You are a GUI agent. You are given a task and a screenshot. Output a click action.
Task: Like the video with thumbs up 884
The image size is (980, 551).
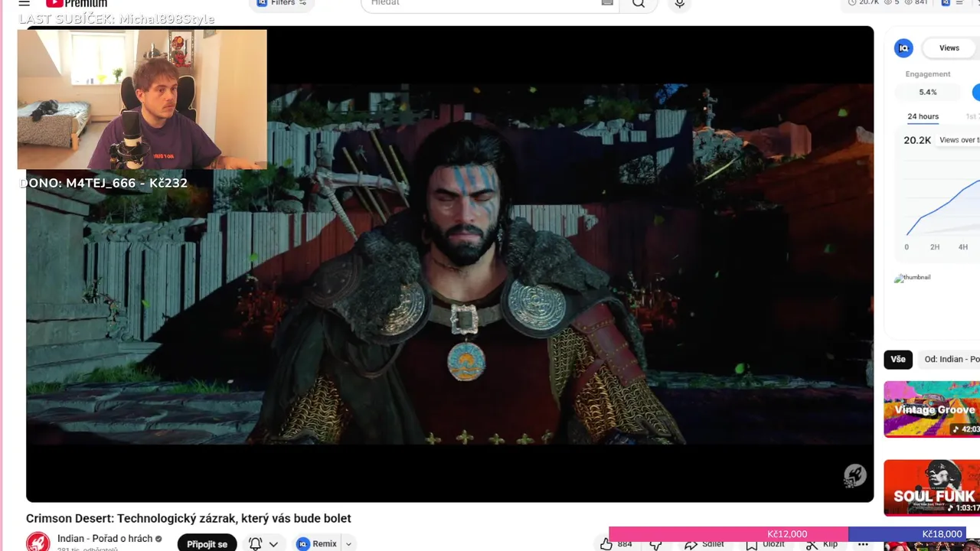(x=616, y=544)
